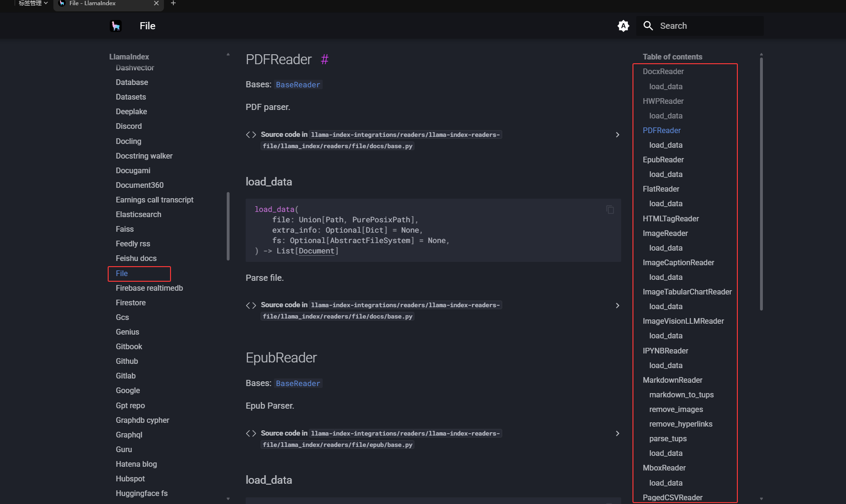Open Gpt repo in the sidebar
The height and width of the screenshot is (504, 846).
(x=130, y=405)
